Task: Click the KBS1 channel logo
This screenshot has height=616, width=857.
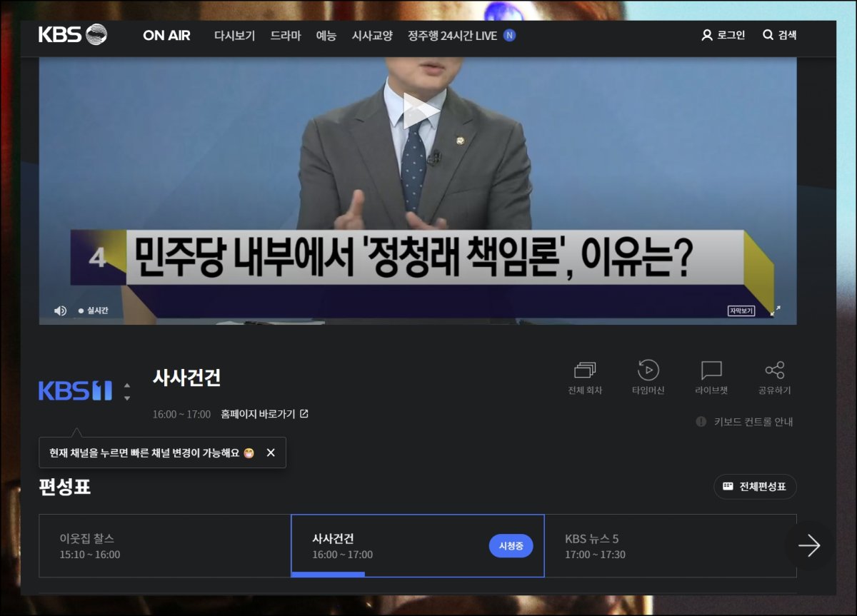Action: tap(75, 390)
